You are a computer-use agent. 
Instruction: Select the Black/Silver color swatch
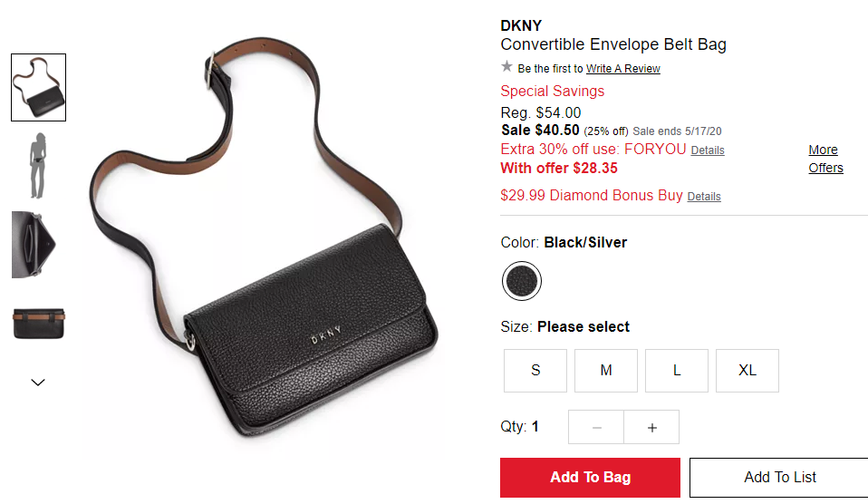522,281
